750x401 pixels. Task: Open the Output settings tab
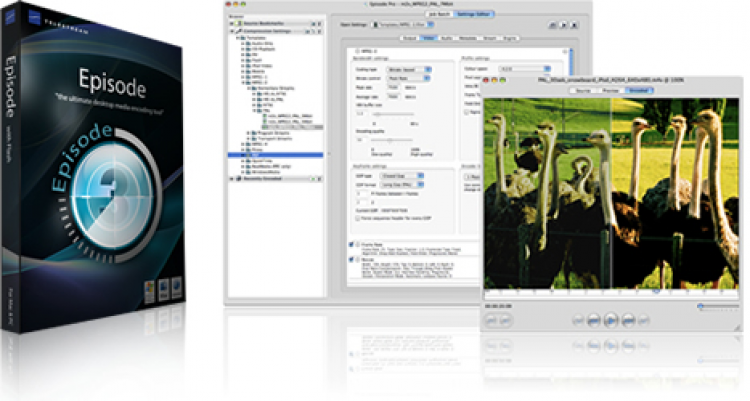pyautogui.click(x=410, y=38)
